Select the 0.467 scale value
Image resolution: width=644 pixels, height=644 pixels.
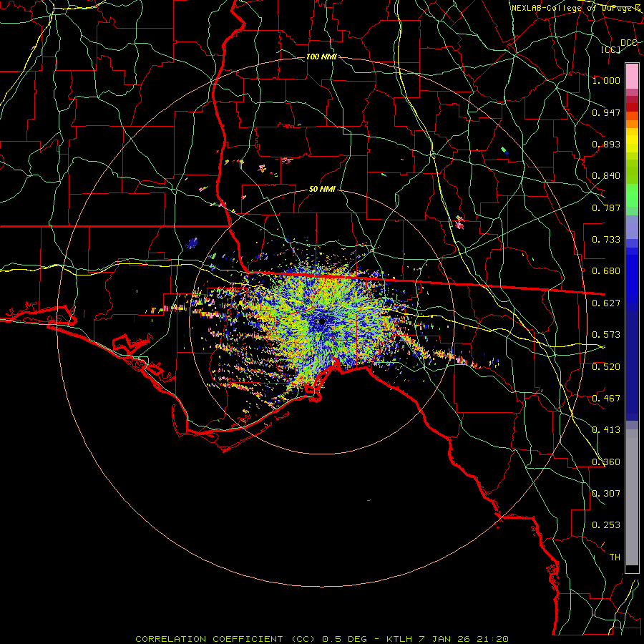point(606,399)
